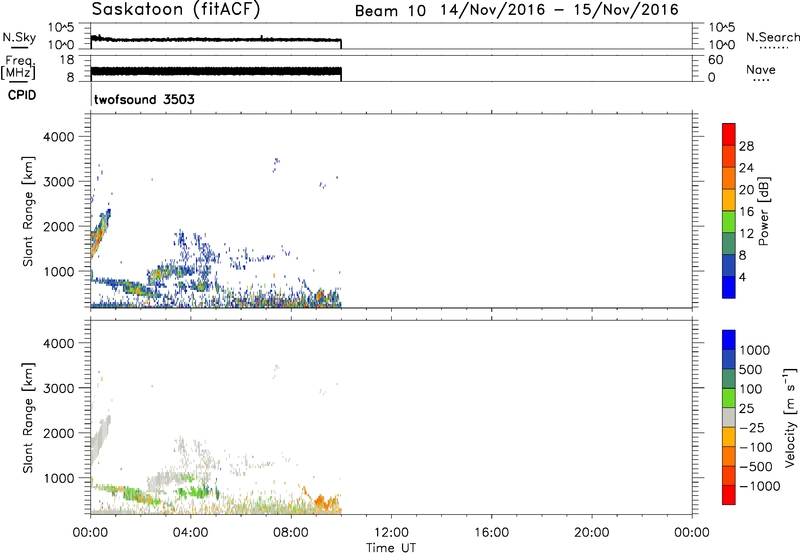
Task: Click the '-100' tick on the Velocity colorbar
Action: (755, 447)
